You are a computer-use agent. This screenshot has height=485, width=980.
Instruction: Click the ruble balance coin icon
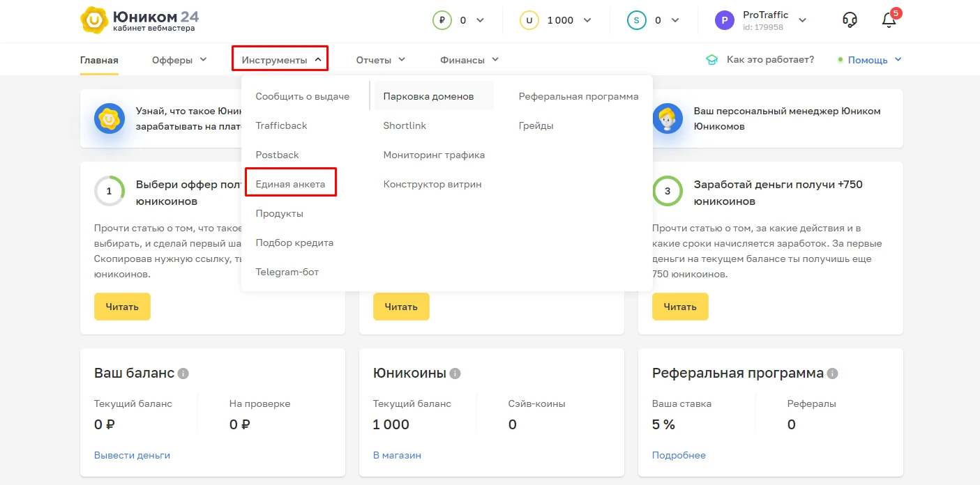pyautogui.click(x=442, y=20)
